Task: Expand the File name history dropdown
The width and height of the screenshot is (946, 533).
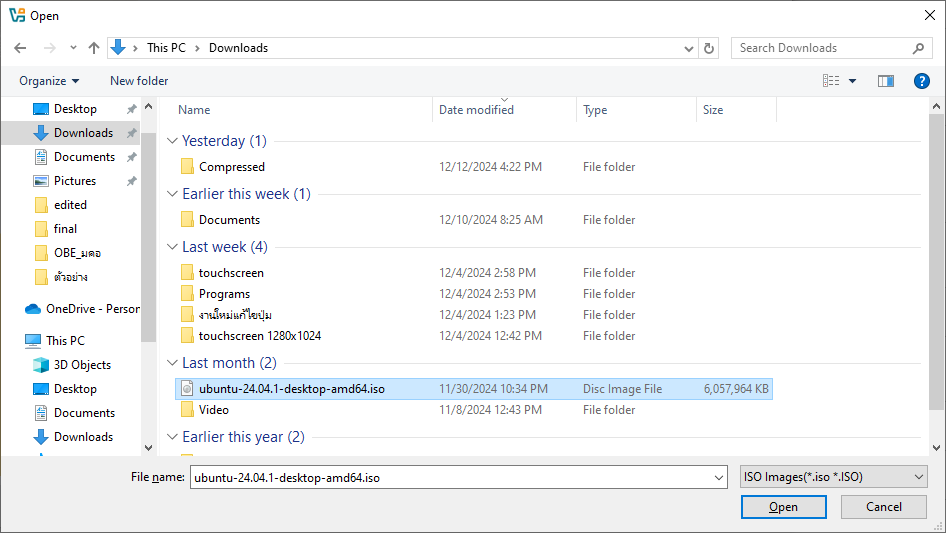Action: (718, 478)
